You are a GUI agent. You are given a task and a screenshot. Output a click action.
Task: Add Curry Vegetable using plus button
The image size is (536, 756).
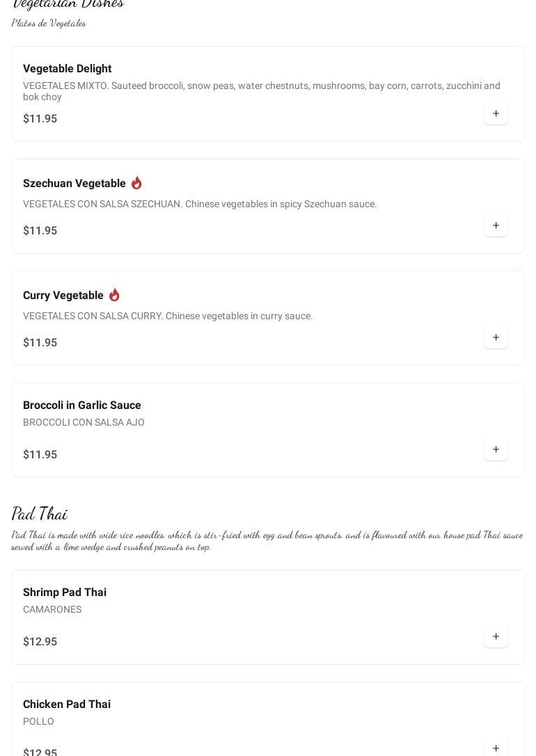pyautogui.click(x=496, y=337)
